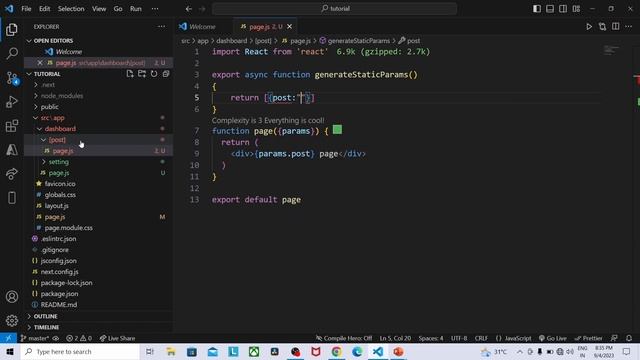Image resolution: width=640 pixels, height=360 pixels.
Task: Click Prettier in status bar
Action: tap(588, 338)
